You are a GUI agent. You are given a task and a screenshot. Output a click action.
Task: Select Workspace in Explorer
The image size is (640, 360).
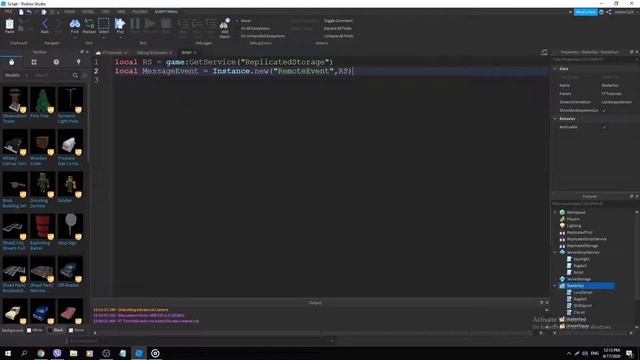click(x=576, y=212)
